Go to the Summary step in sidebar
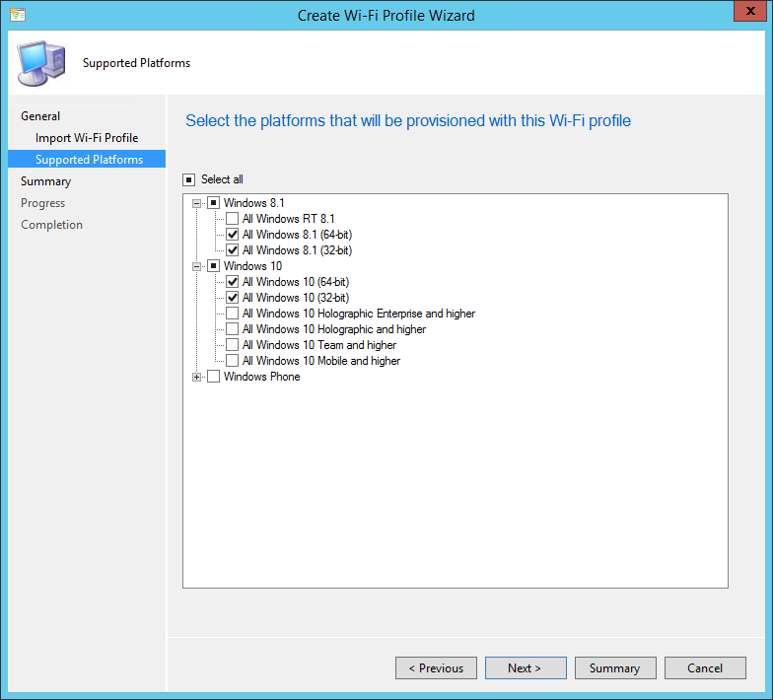 click(45, 181)
